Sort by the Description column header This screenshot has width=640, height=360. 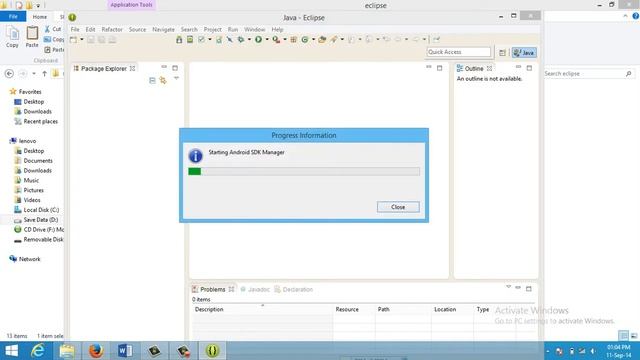point(262,309)
